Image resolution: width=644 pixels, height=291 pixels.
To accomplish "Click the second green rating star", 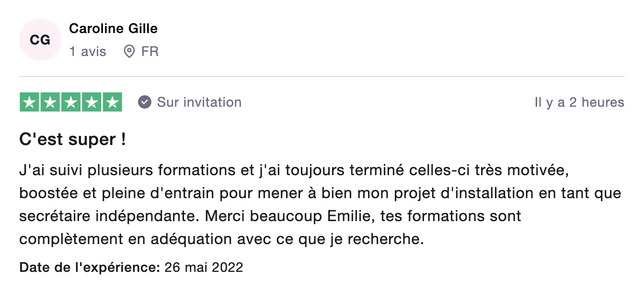I will pos(50,102).
